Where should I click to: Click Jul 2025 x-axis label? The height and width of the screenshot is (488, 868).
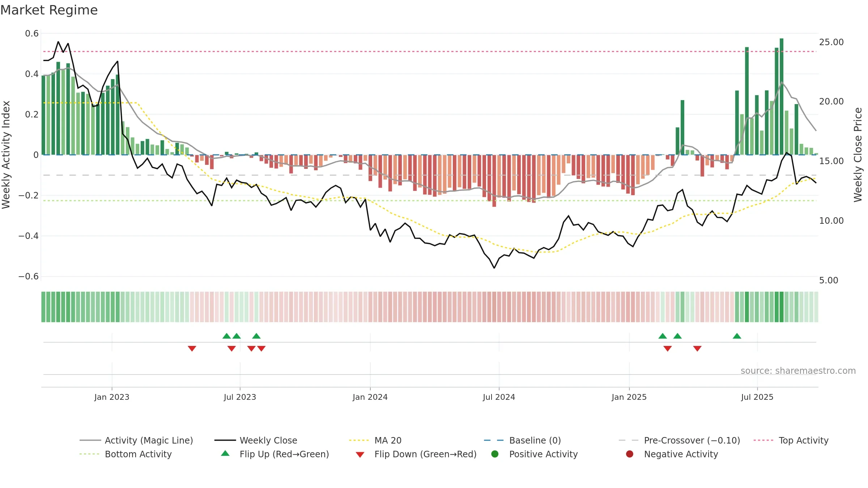click(x=757, y=397)
